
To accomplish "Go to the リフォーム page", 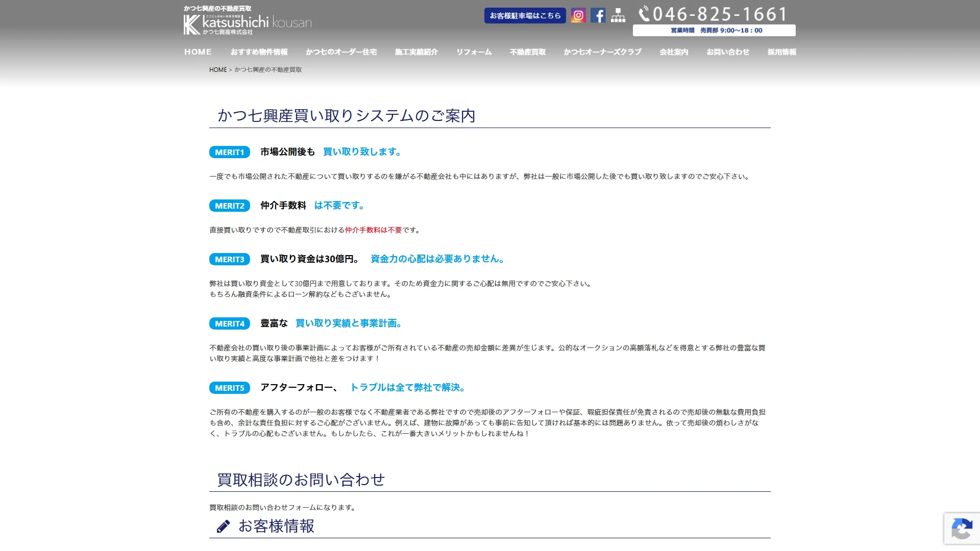I will click(x=474, y=52).
